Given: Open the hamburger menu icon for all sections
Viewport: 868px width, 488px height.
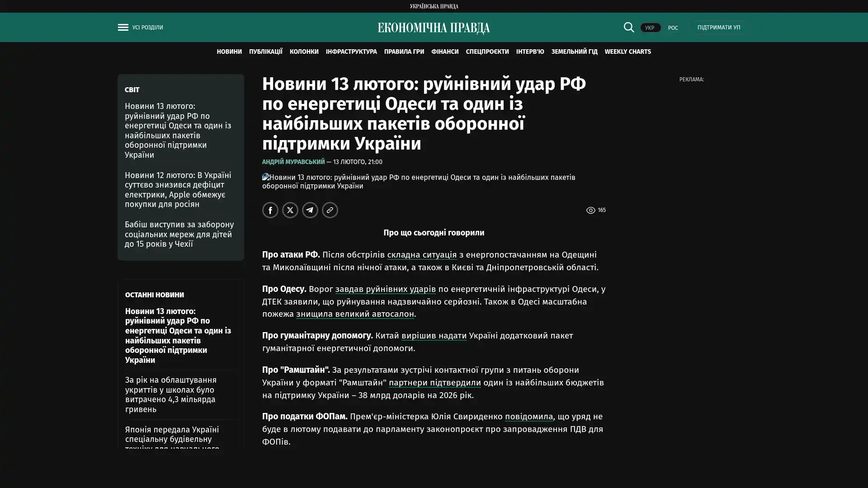Looking at the screenshot, I should point(123,28).
